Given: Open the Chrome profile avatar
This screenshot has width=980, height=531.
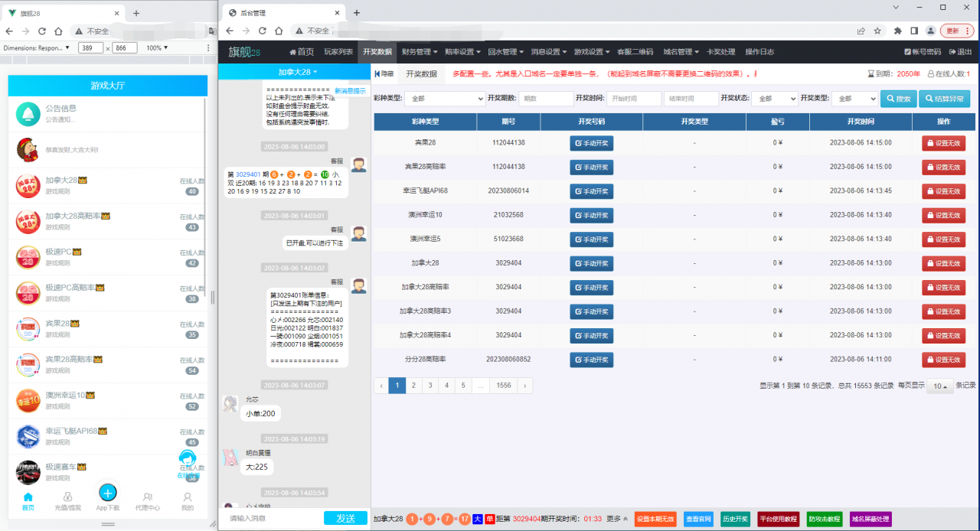Looking at the screenshot, I should (x=931, y=31).
